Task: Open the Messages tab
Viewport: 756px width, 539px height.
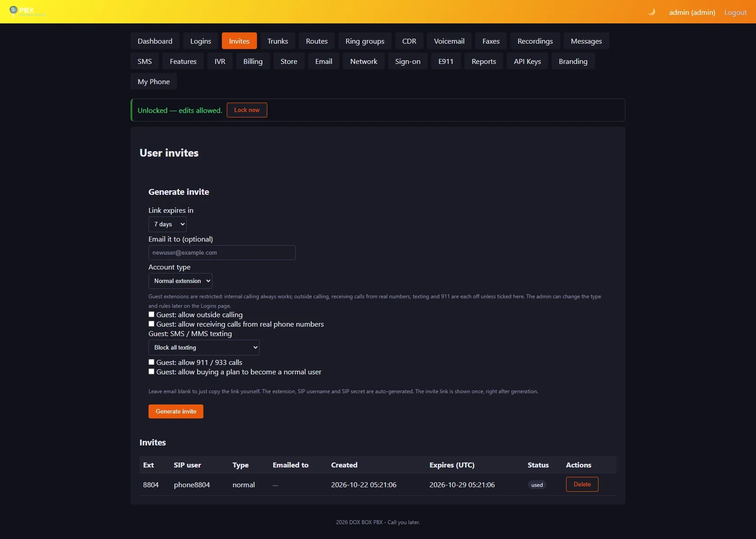Action: click(586, 41)
